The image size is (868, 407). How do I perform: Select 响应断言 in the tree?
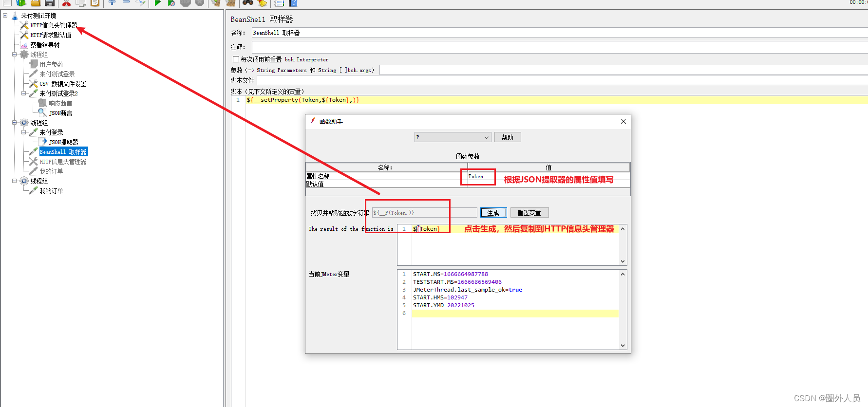(x=60, y=103)
